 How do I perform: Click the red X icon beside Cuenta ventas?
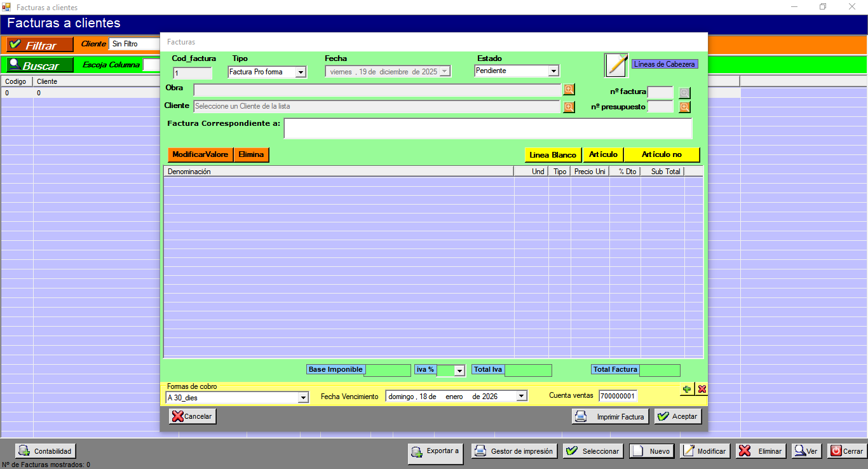702,389
